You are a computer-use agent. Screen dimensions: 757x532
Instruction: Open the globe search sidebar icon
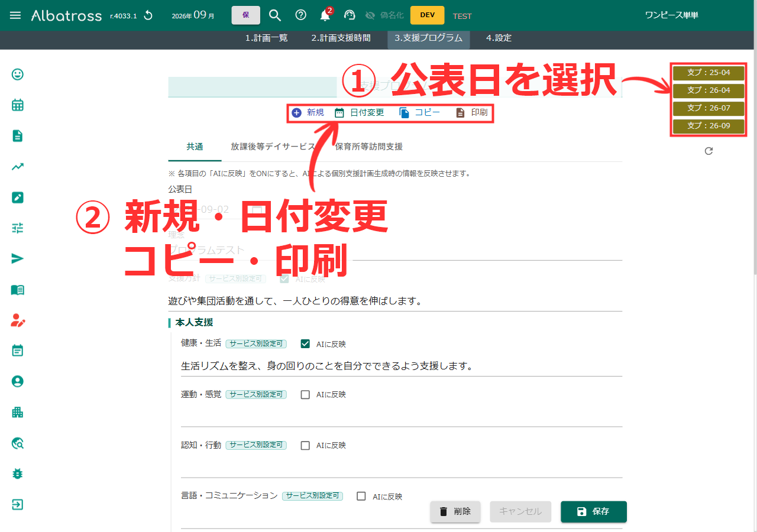[x=18, y=443]
